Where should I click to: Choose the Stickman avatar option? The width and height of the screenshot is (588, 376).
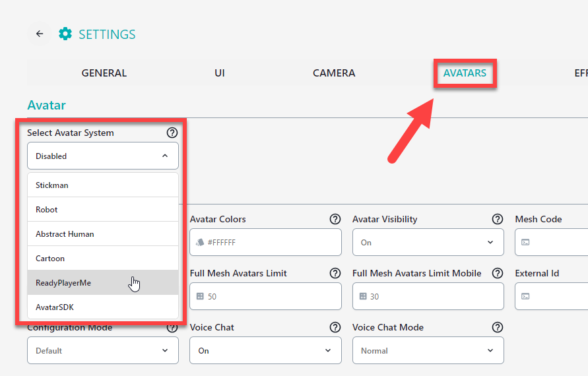(x=103, y=185)
